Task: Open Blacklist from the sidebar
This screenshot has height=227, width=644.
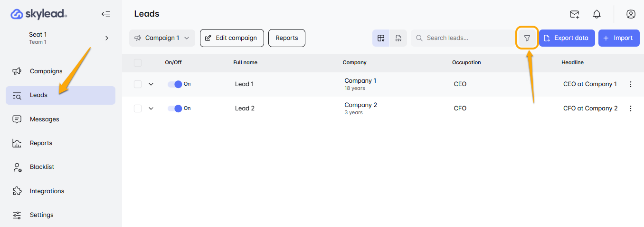Action: [42, 167]
